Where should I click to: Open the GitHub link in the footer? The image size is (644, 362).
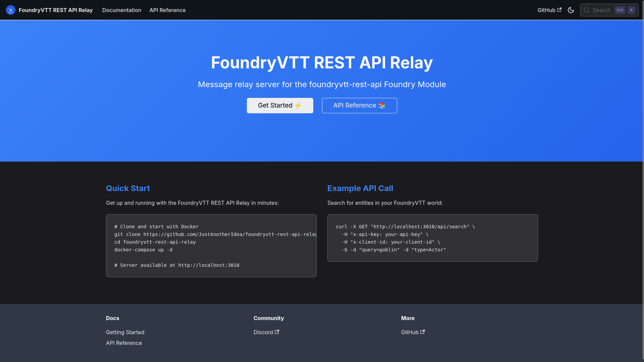[x=410, y=332]
